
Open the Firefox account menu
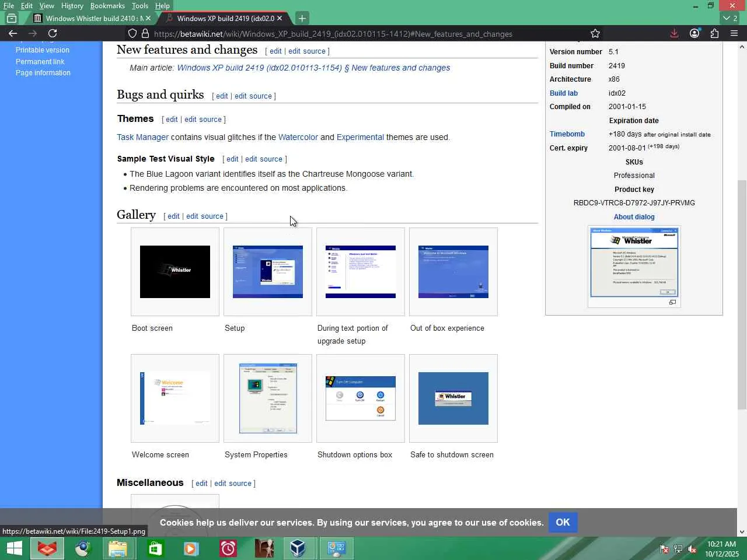[x=694, y=34]
